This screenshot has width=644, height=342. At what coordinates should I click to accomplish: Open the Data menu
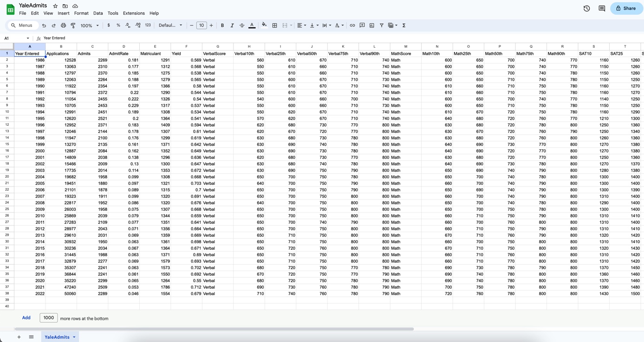pos(98,13)
